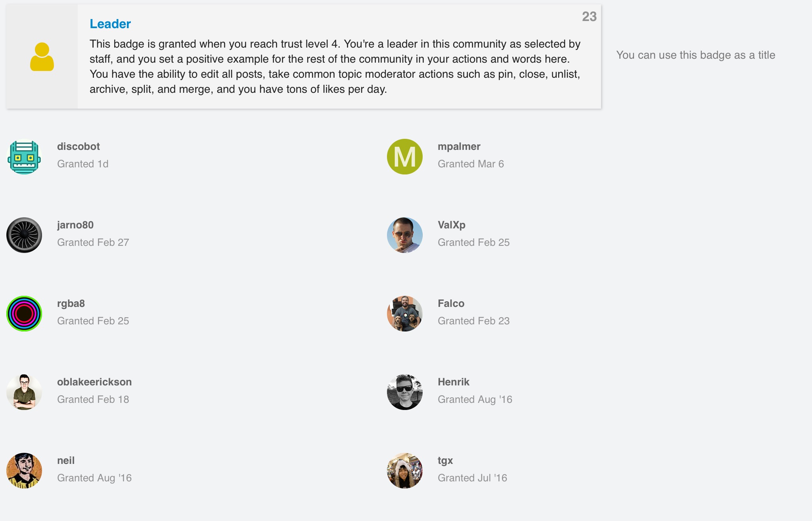The width and height of the screenshot is (812, 521).
Task: Open the oblakeerickson username link
Action: click(x=94, y=382)
